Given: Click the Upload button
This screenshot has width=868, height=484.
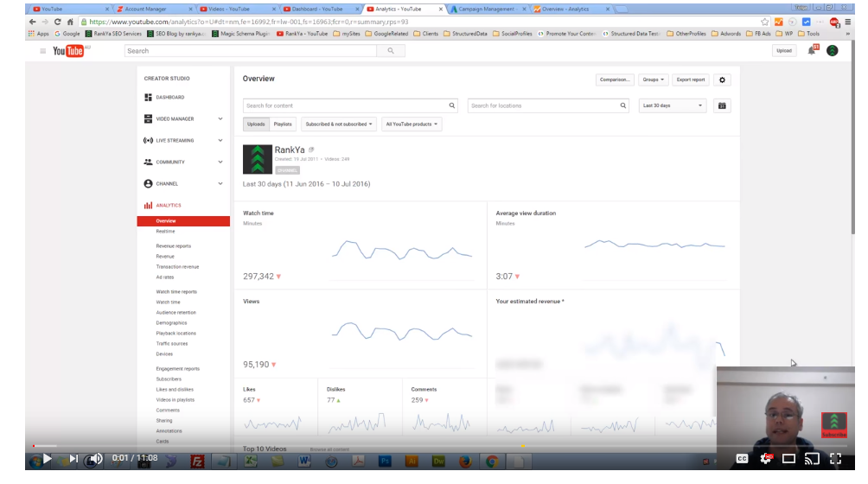Looking at the screenshot, I should [x=784, y=51].
